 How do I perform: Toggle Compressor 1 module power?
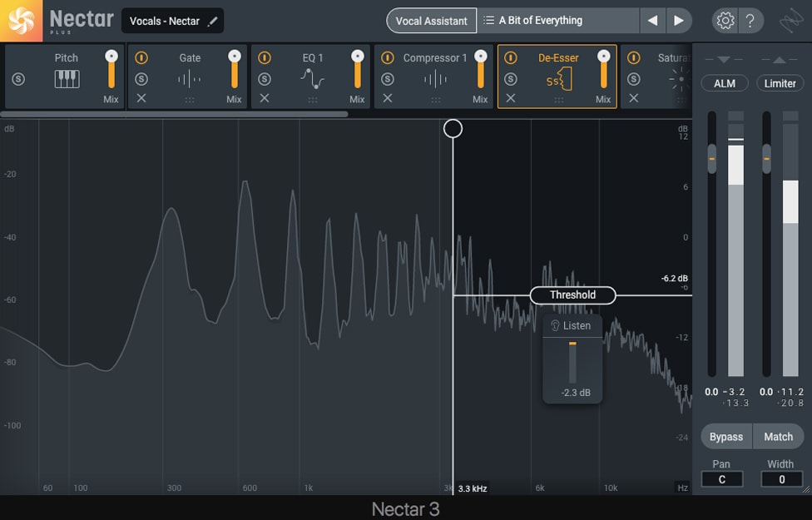pyautogui.click(x=388, y=57)
